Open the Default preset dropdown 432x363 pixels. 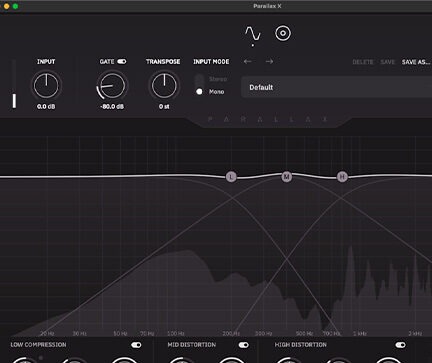coord(336,87)
